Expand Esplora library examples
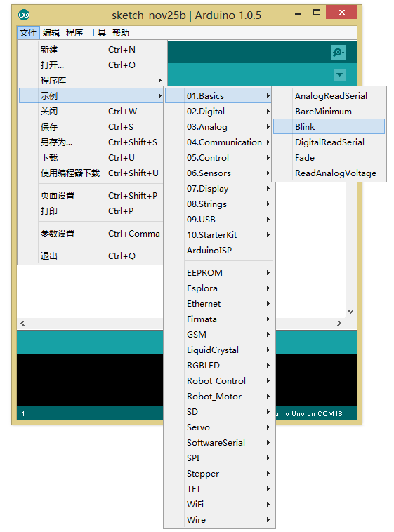 pyautogui.click(x=218, y=288)
